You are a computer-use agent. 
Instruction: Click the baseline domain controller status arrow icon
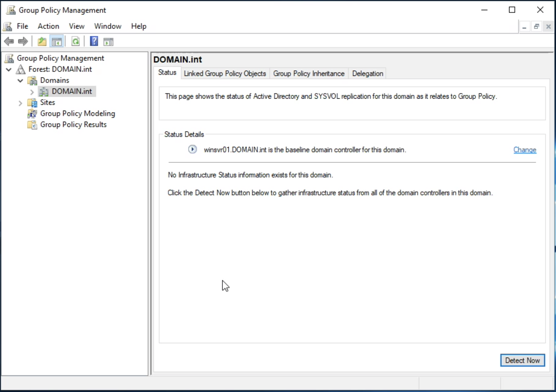pos(192,149)
